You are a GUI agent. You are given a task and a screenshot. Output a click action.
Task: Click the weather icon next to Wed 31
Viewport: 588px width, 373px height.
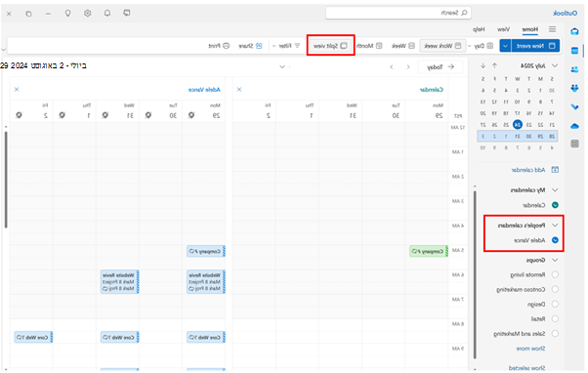point(105,115)
